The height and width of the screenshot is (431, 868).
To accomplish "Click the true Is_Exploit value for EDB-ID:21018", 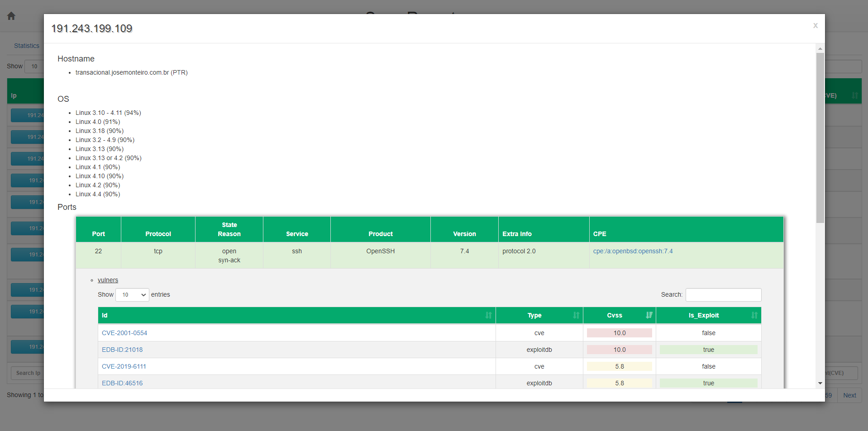I will click(708, 350).
